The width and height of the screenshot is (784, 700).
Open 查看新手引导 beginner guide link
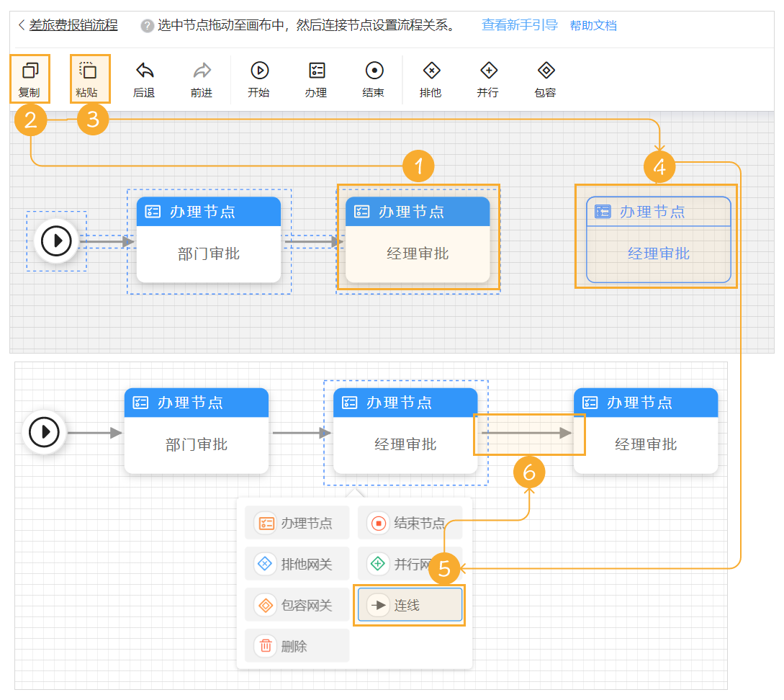click(519, 25)
